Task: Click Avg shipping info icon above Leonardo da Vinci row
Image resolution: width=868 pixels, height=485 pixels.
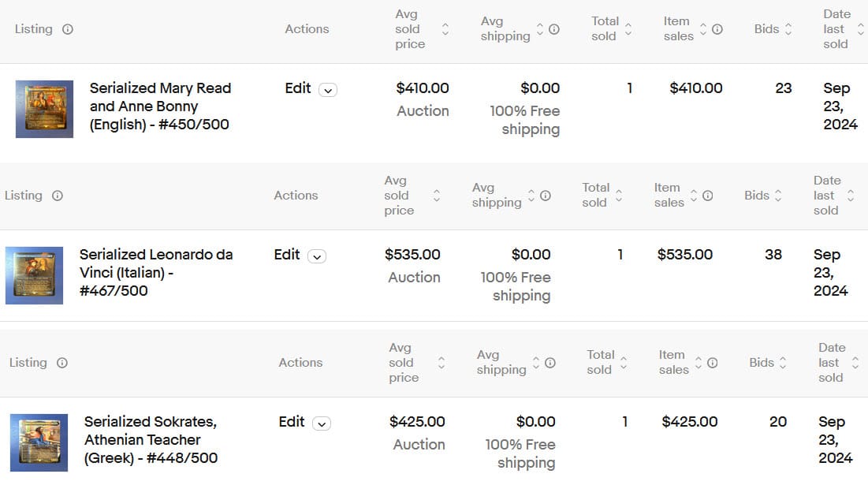Action: (546, 196)
